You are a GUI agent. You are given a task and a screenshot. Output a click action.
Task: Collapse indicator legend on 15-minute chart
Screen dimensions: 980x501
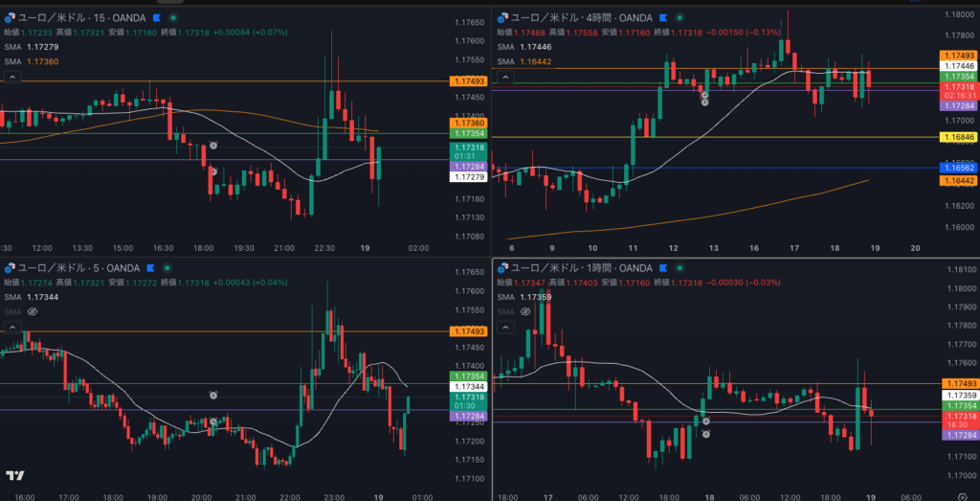tap(12, 76)
